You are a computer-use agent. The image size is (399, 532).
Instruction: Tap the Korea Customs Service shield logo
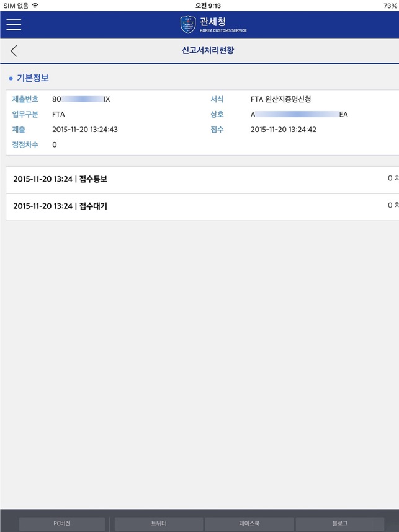(x=188, y=24)
